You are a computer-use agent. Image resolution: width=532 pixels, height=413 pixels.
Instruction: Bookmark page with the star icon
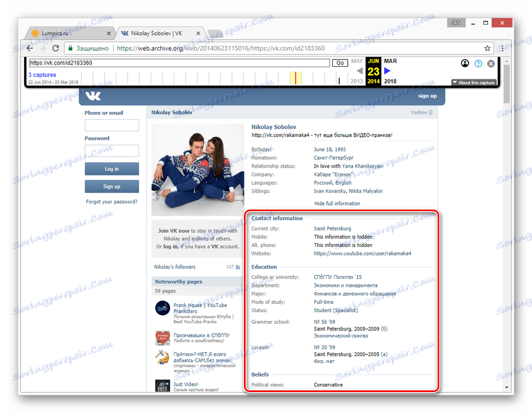coord(487,48)
